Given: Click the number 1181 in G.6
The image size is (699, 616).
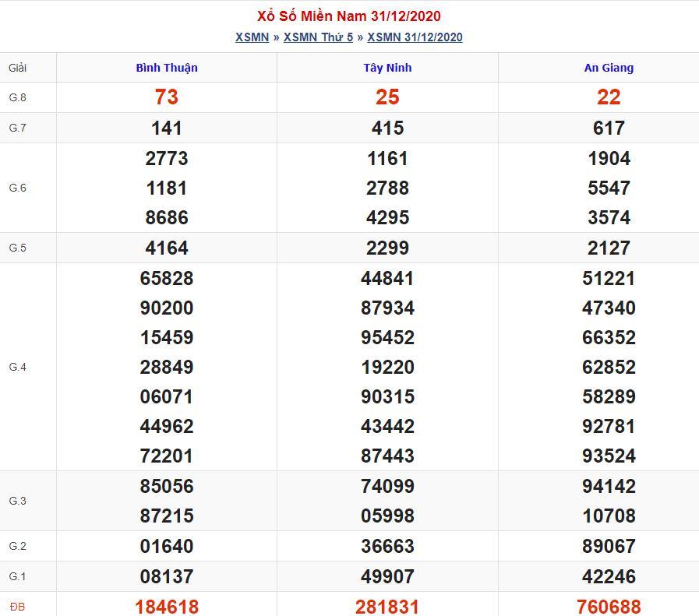Looking at the screenshot, I should coord(166,188).
